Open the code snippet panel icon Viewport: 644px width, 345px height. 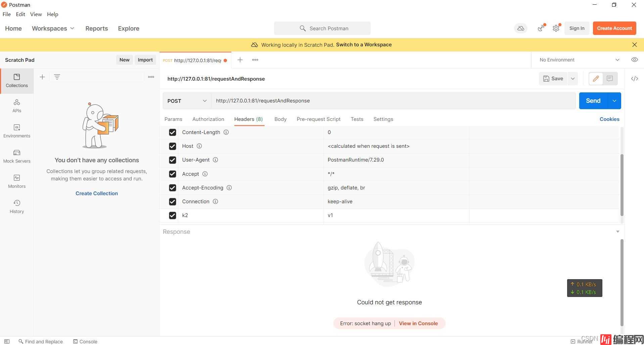click(634, 79)
